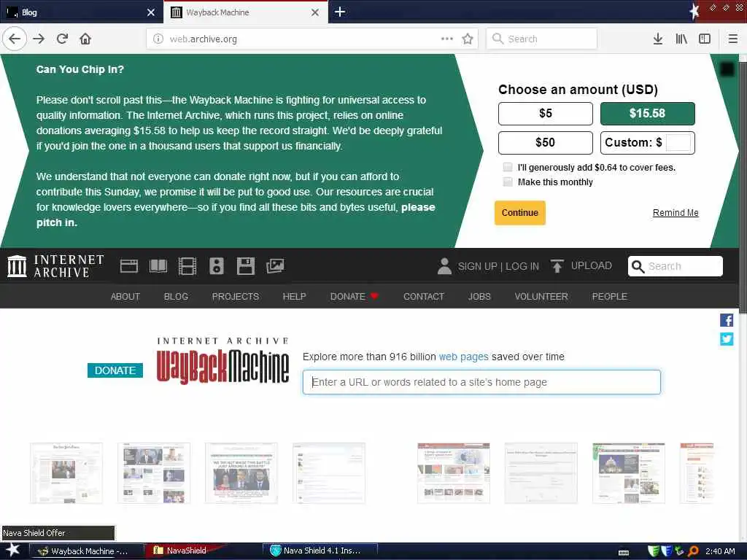Open the first archived page thumbnail

[66, 472]
